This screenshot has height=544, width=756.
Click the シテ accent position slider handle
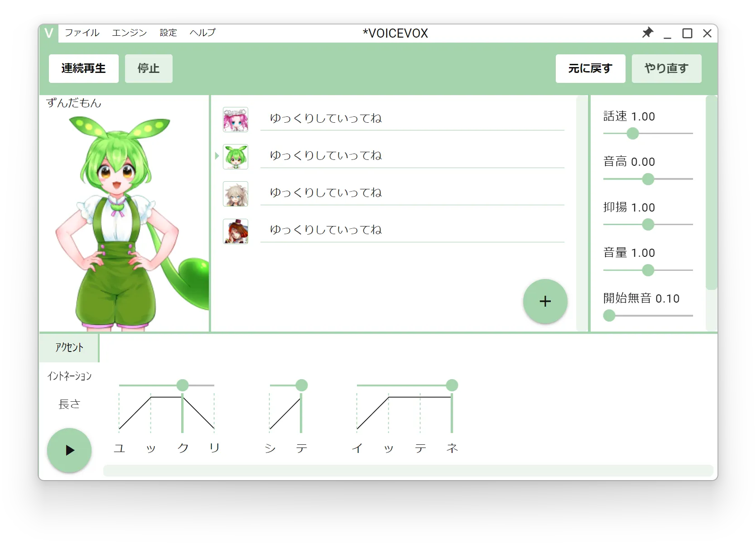(302, 385)
